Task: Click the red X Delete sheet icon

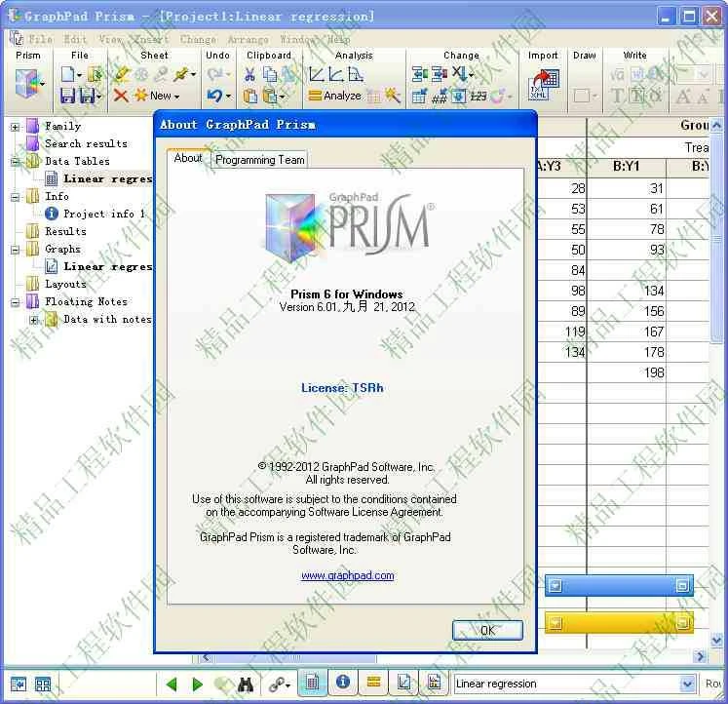Action: point(121,96)
